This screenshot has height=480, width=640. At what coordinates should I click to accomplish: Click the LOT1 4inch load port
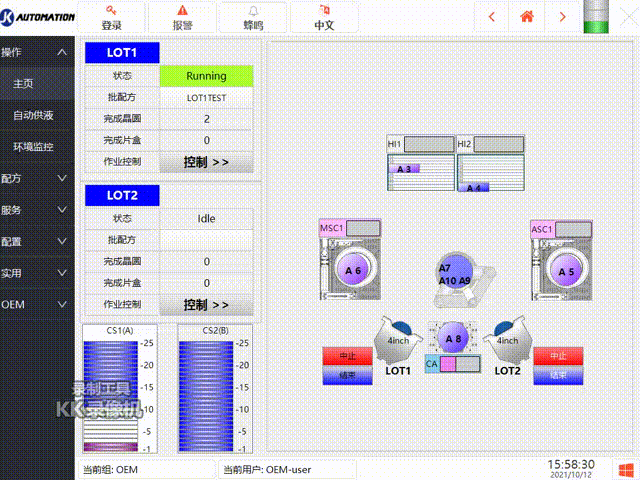(398, 340)
